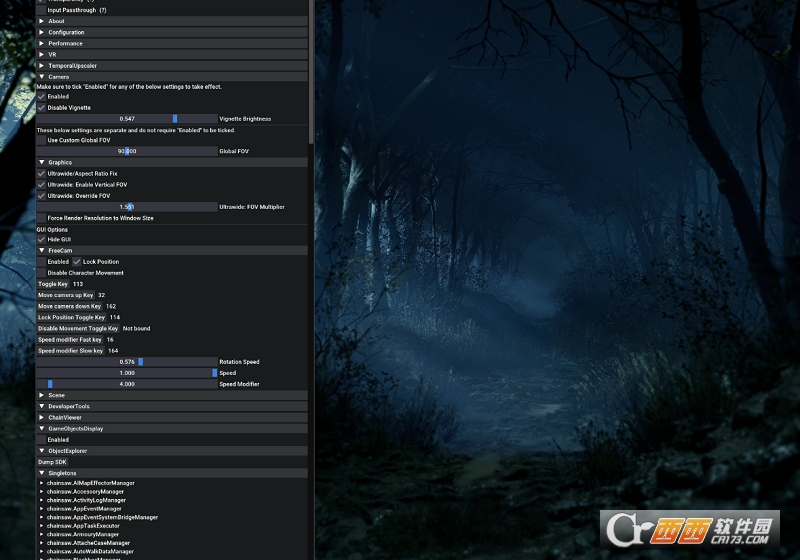Screen dimensions: 800x560
Task: Enable the FreeCam Enabled checkbox
Action: click(x=41, y=262)
